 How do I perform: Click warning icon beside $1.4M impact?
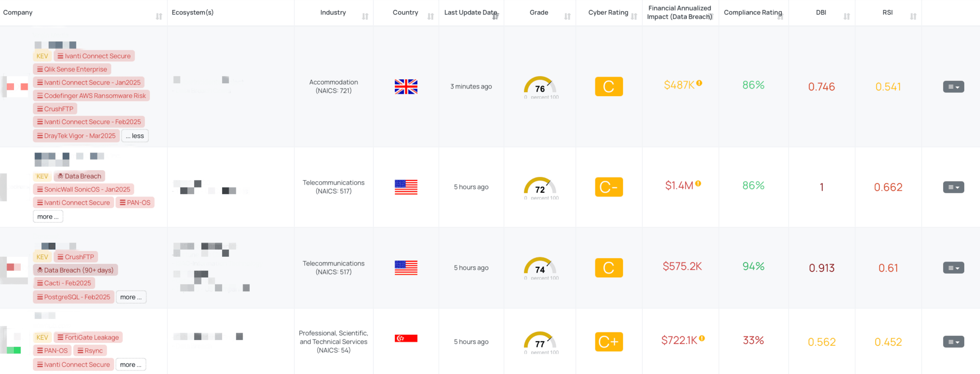[x=699, y=184]
